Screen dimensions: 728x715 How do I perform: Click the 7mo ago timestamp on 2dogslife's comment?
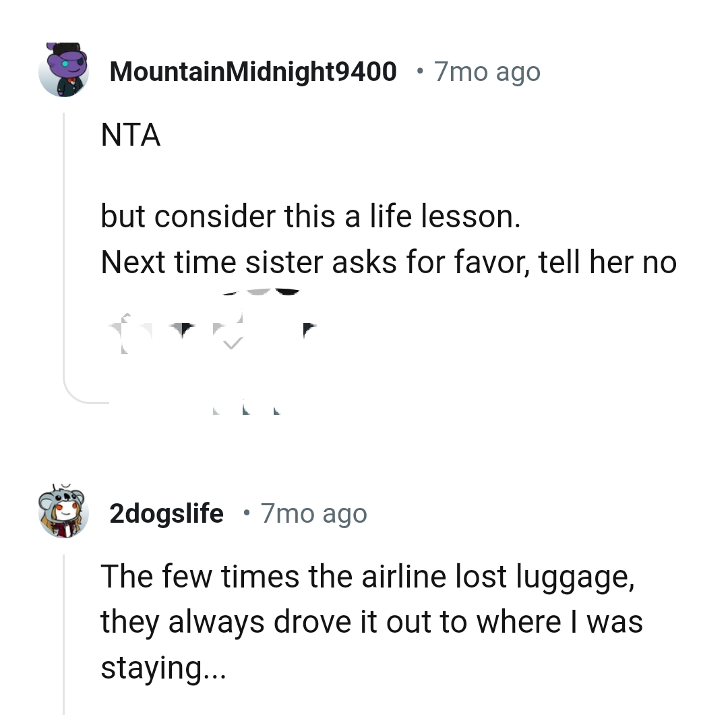(x=313, y=513)
